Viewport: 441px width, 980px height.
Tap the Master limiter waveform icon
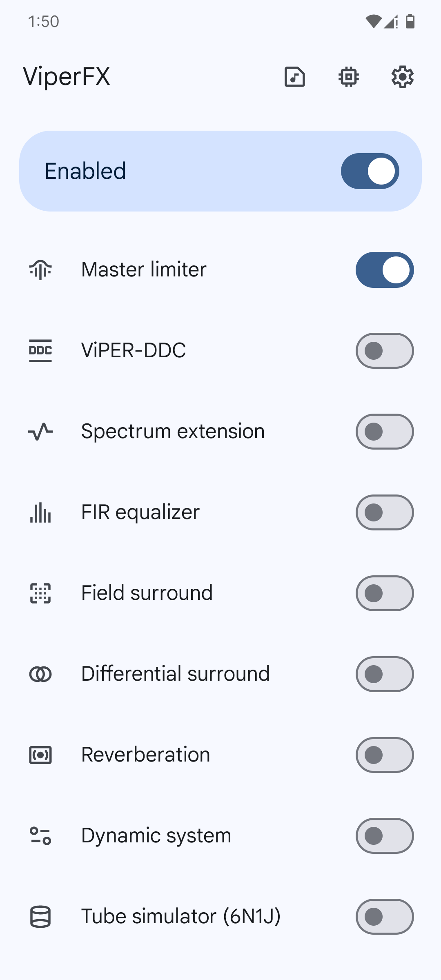[40, 270]
